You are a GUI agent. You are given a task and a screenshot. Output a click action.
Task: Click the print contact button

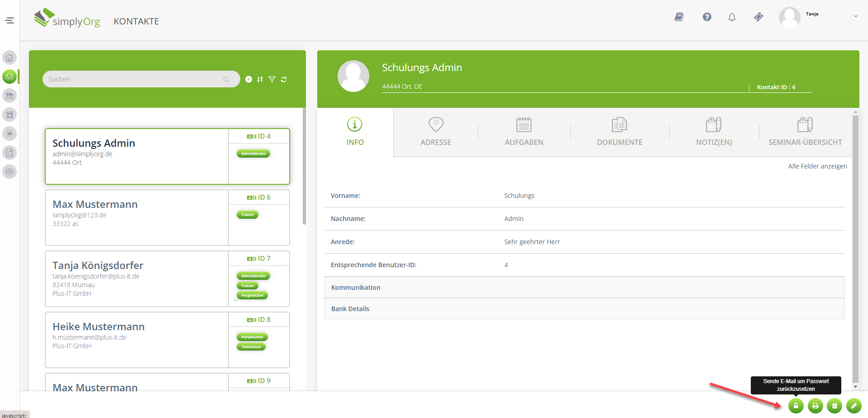coord(815,406)
